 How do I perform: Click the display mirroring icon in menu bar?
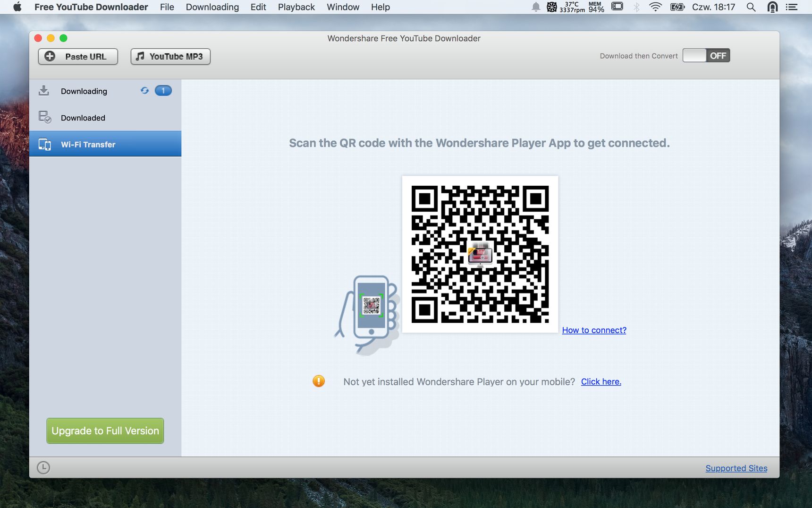(x=617, y=7)
